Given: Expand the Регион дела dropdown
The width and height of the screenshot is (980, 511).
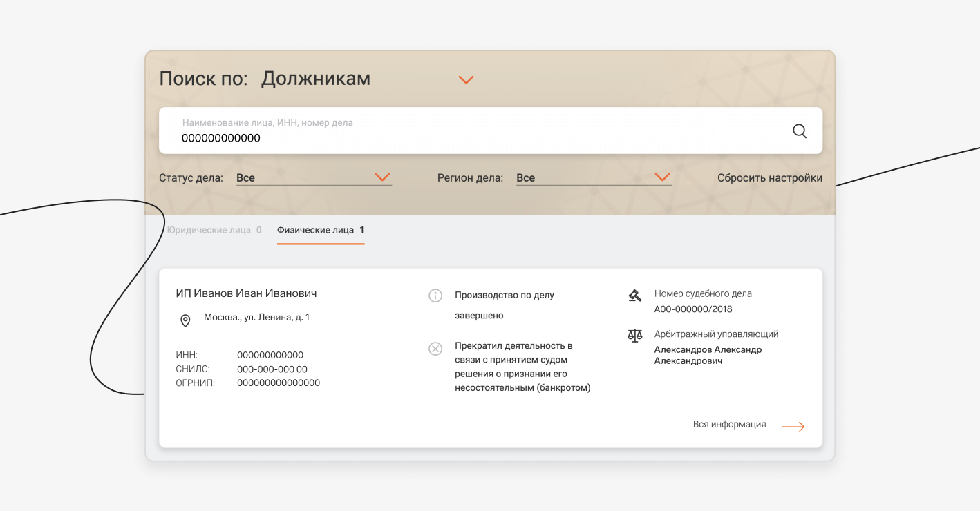Looking at the screenshot, I should [x=594, y=177].
